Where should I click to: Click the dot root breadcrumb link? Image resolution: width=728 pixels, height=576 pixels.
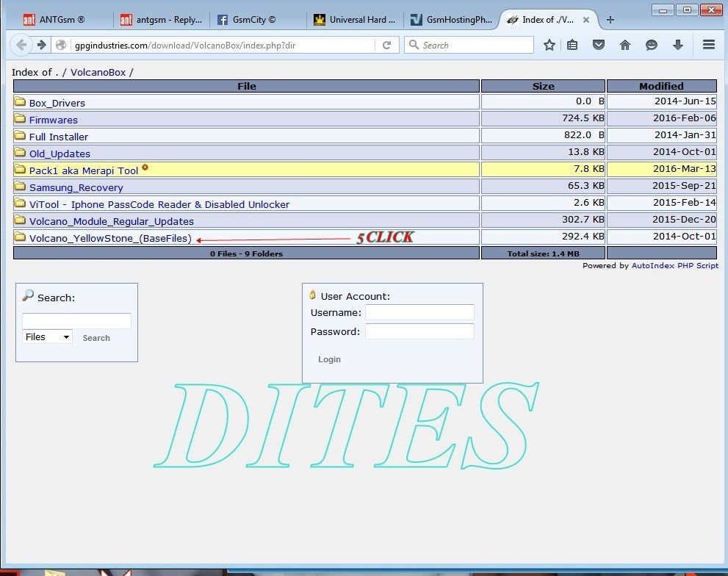(57, 73)
